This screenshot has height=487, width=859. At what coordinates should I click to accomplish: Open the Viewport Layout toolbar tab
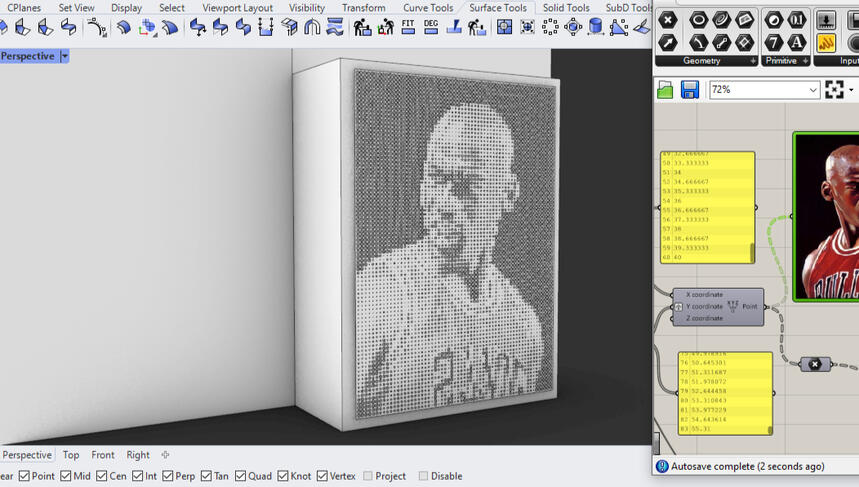237,8
